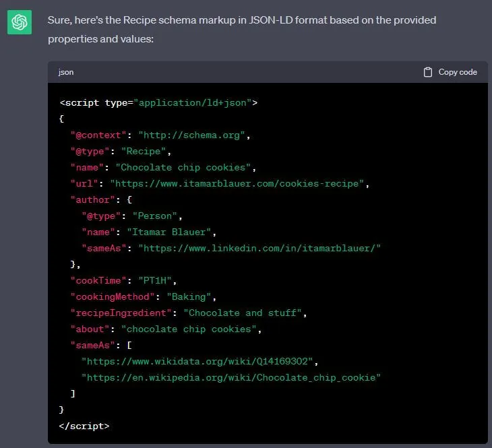Click the "name": "Itamar Blauer" line
Screen dimensions: 492x448
tap(149, 232)
